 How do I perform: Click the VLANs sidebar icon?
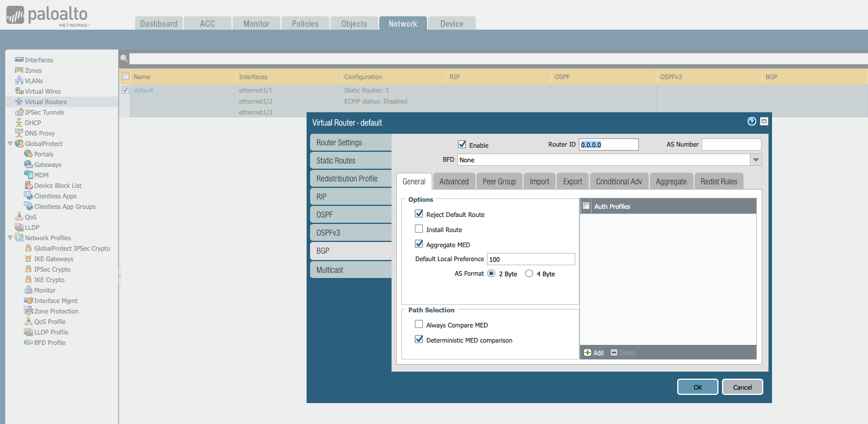pyautogui.click(x=19, y=81)
